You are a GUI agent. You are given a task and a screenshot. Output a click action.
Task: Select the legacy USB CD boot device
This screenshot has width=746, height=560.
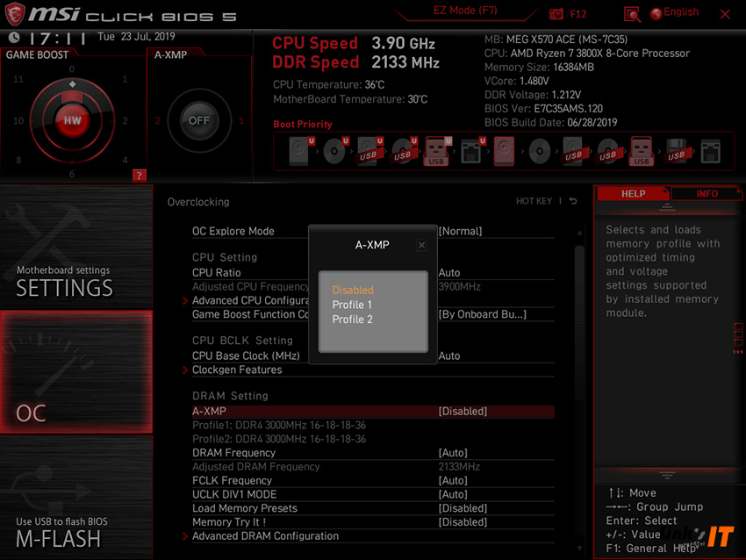click(607, 151)
